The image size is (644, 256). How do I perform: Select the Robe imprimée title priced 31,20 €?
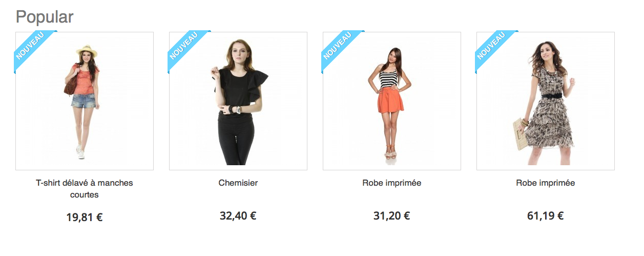pyautogui.click(x=392, y=183)
